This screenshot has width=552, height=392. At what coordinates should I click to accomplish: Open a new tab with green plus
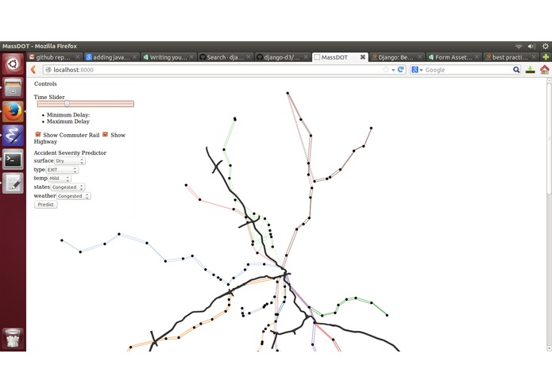click(x=546, y=57)
